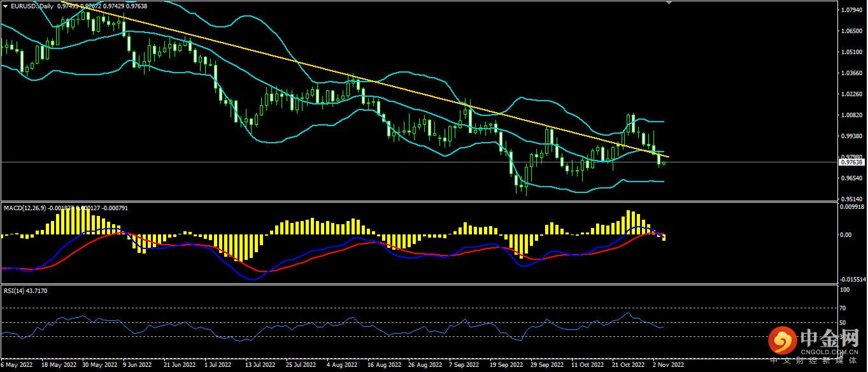Click the MACD 0.00 axis label
This screenshot has width=868, height=372.
(x=845, y=235)
